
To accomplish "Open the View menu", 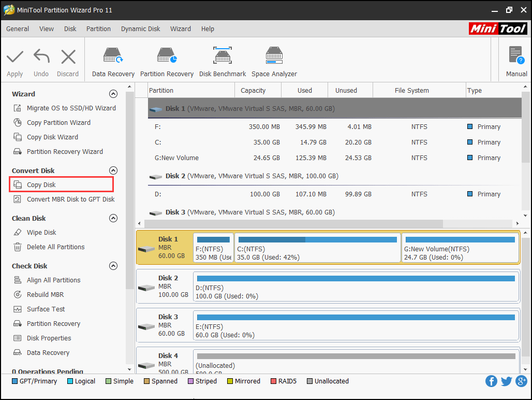I will point(47,29).
